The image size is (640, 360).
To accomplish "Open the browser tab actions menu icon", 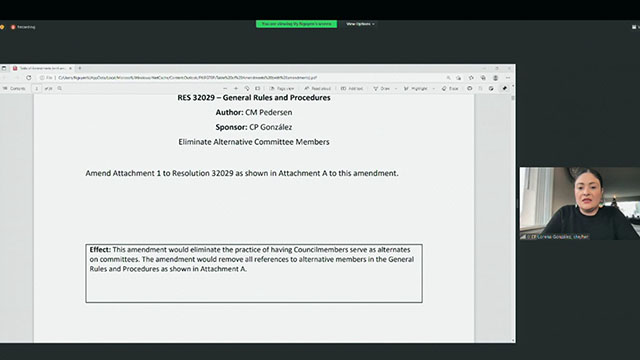I will tap(4, 68).
